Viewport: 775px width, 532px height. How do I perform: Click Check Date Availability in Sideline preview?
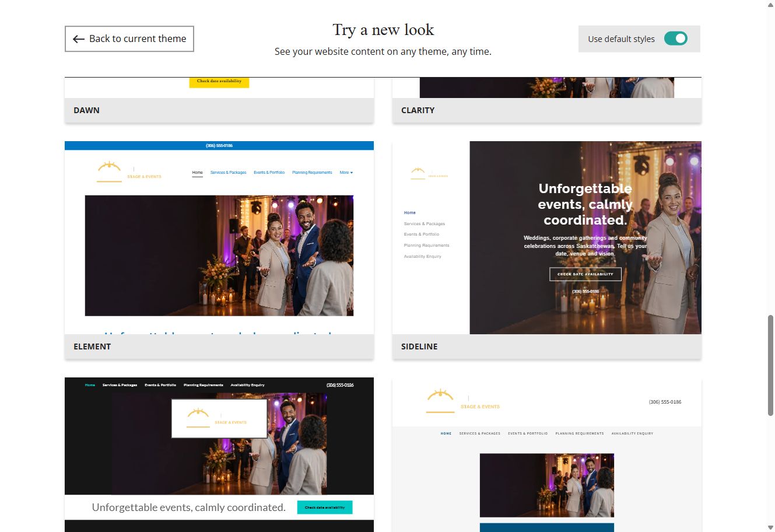click(585, 274)
